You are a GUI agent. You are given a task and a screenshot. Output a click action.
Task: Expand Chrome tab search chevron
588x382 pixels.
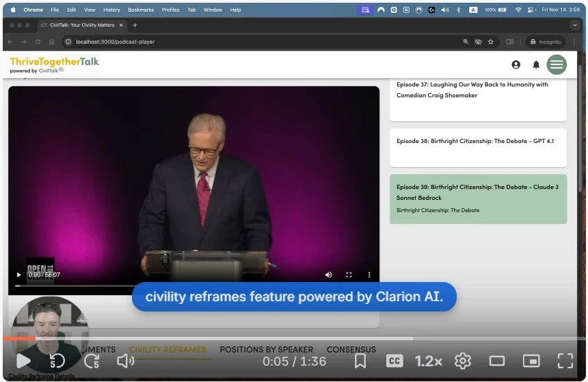click(575, 25)
